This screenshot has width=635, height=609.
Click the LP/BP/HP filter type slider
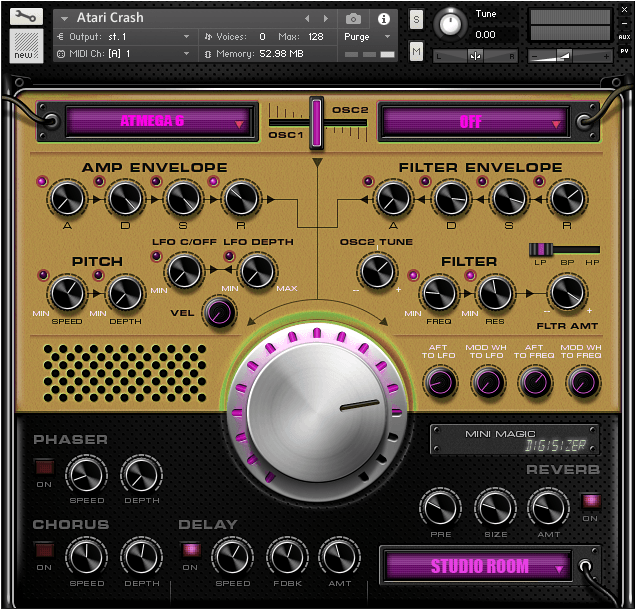[564, 249]
